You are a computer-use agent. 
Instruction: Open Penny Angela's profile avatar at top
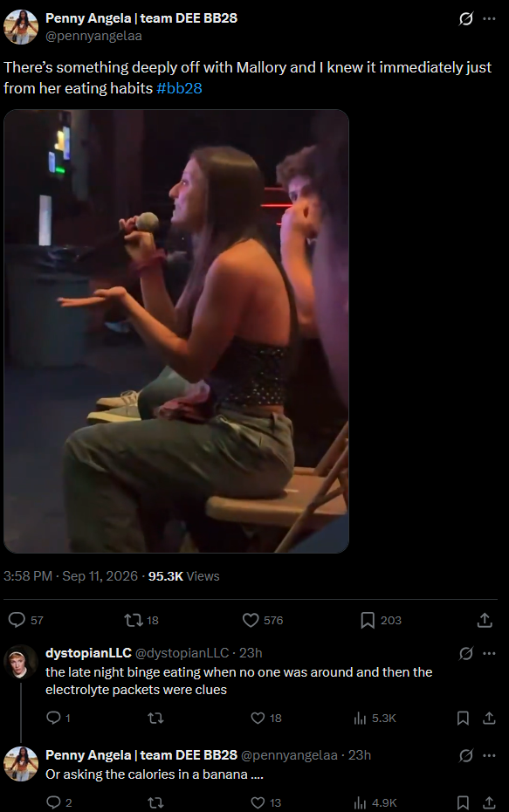point(21,27)
